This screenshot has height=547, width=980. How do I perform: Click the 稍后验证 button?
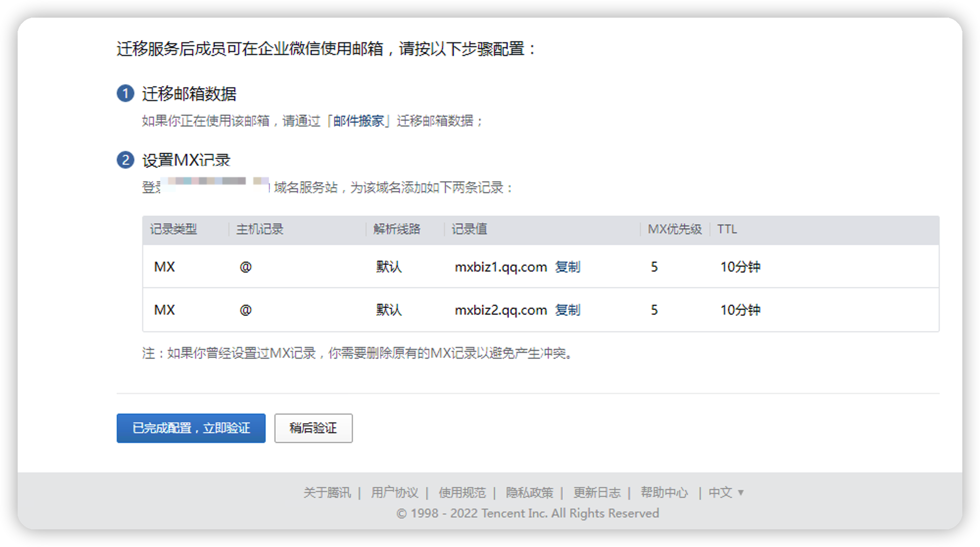313,428
